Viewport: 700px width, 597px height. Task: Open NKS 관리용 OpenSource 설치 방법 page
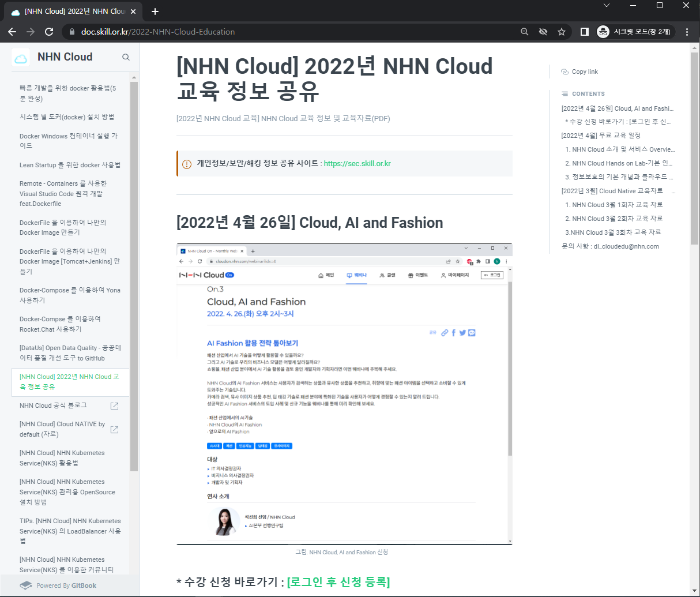click(70, 492)
